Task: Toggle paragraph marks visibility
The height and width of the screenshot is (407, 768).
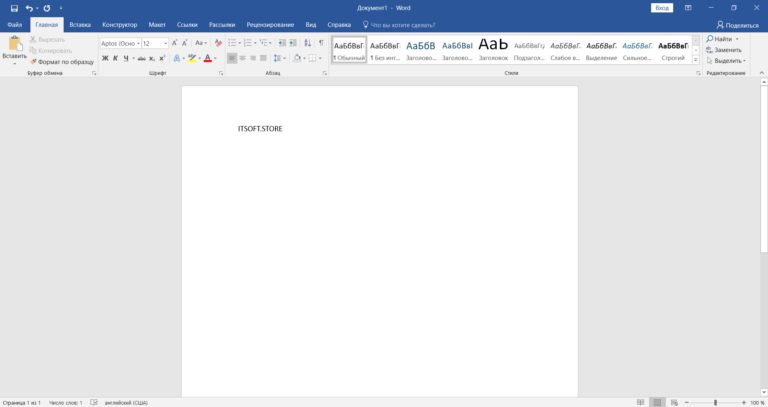Action: point(321,43)
